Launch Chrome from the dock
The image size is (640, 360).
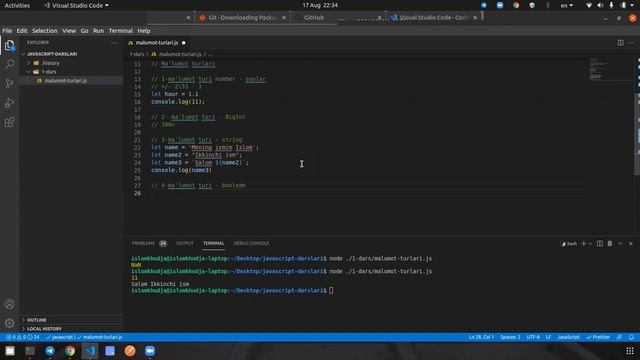(70, 351)
